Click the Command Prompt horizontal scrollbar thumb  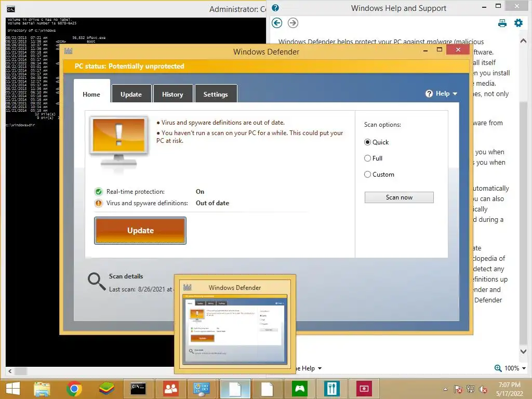tap(21, 371)
